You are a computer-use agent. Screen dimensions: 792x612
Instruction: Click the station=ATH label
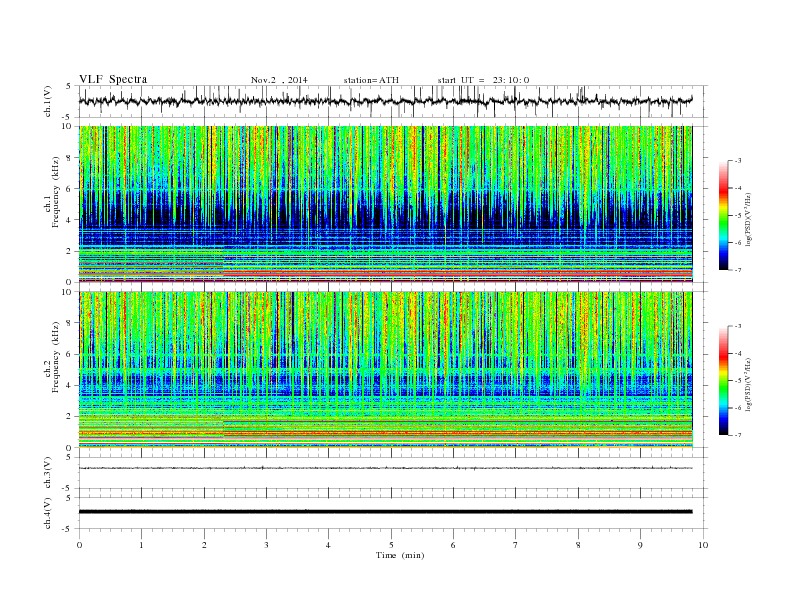371,80
